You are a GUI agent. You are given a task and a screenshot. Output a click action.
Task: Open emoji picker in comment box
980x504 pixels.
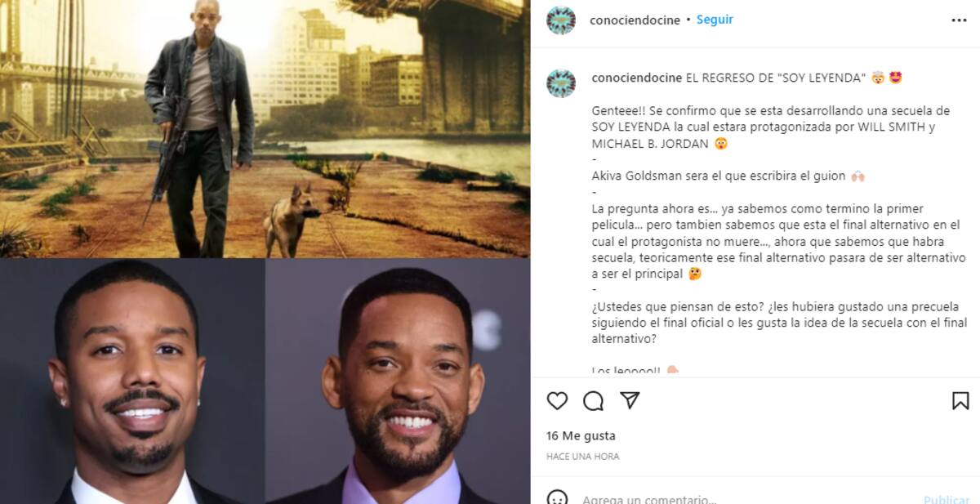pyautogui.click(x=557, y=498)
